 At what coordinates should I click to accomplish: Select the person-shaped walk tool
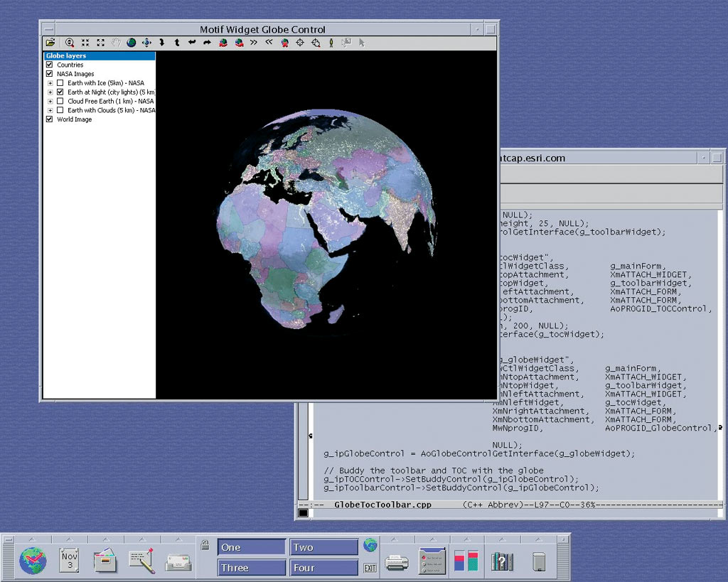click(331, 43)
